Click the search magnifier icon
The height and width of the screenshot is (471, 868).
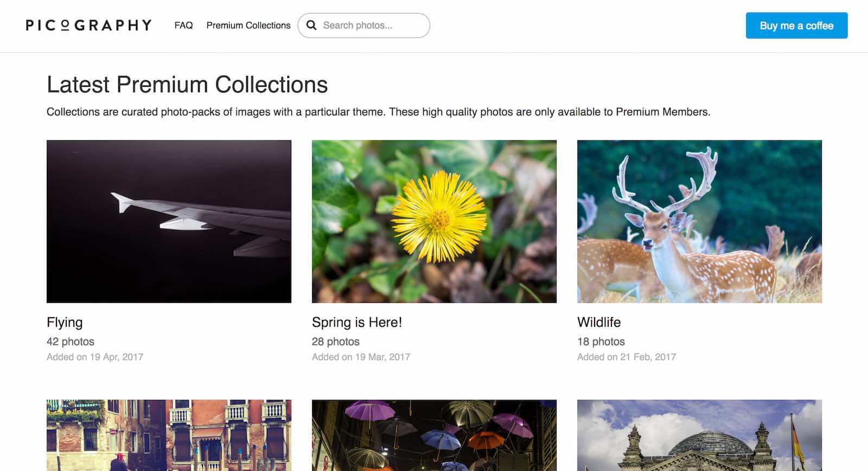pos(312,25)
